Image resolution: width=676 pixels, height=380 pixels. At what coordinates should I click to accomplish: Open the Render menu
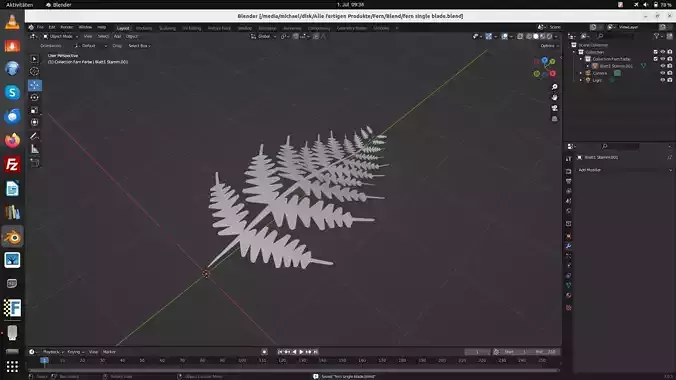point(66,27)
